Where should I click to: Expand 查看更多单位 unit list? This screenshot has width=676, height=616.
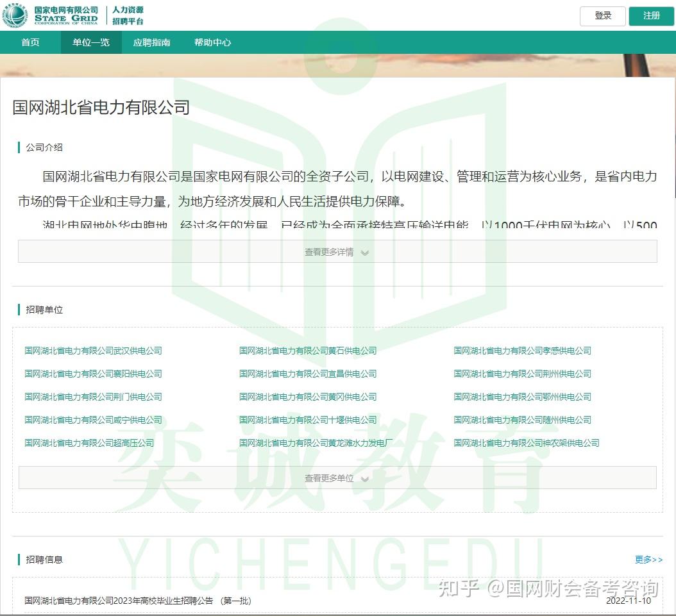point(337,478)
